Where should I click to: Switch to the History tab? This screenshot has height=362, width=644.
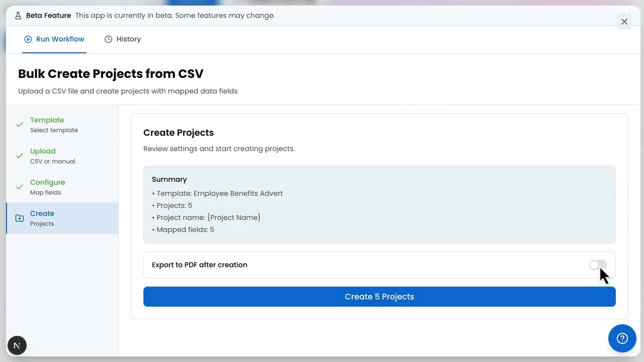pyautogui.click(x=123, y=39)
